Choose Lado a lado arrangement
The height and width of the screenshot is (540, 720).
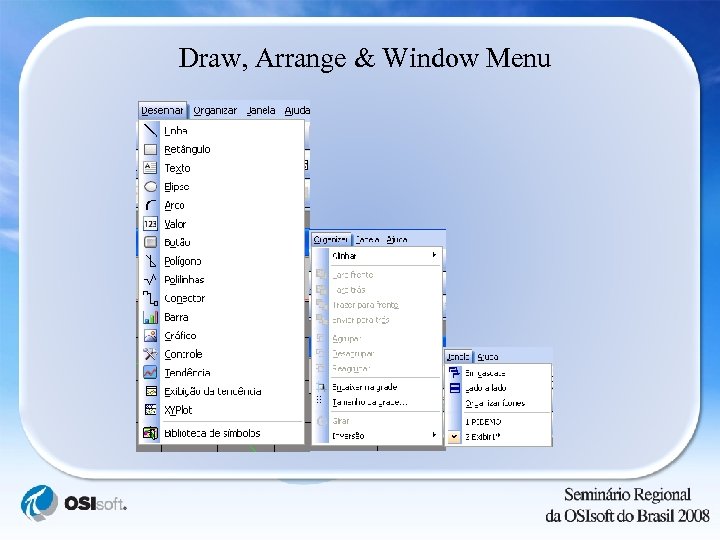499,388
